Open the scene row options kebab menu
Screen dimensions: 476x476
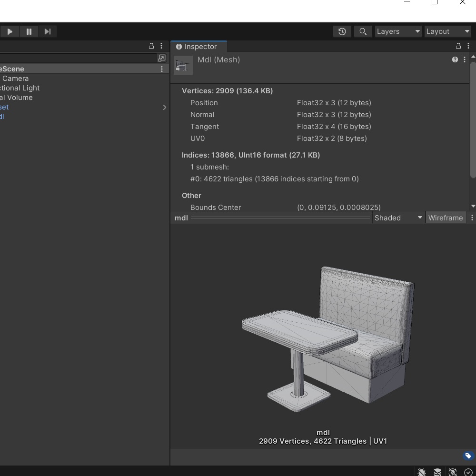point(162,69)
